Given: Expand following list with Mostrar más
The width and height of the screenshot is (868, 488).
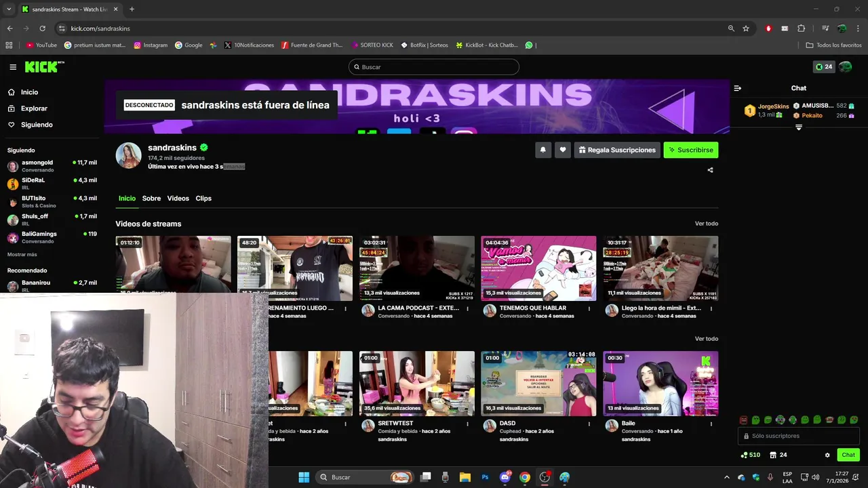Looking at the screenshot, I should (x=22, y=255).
